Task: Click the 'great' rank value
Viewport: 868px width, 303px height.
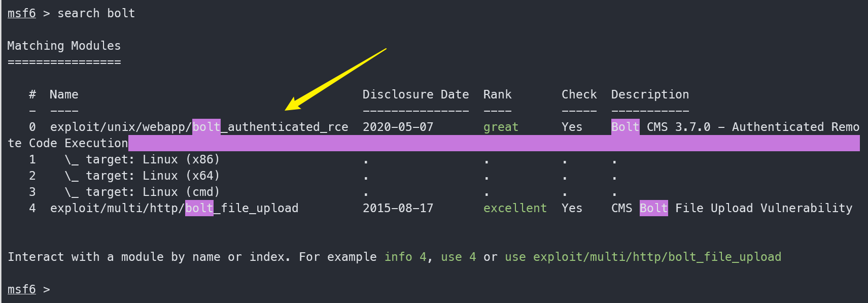Action: pyautogui.click(x=501, y=127)
